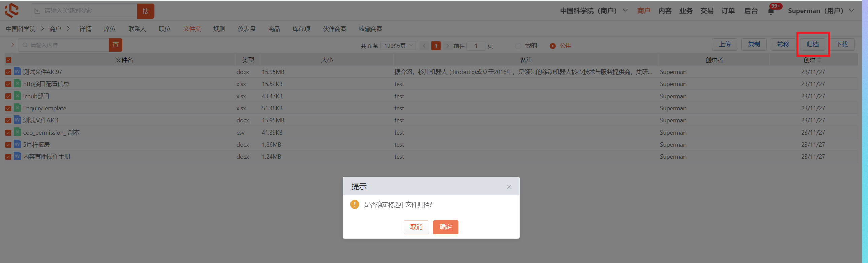Click the Word icon for 5月样板房
Viewport: 868px width, 263px height.
coord(17,144)
